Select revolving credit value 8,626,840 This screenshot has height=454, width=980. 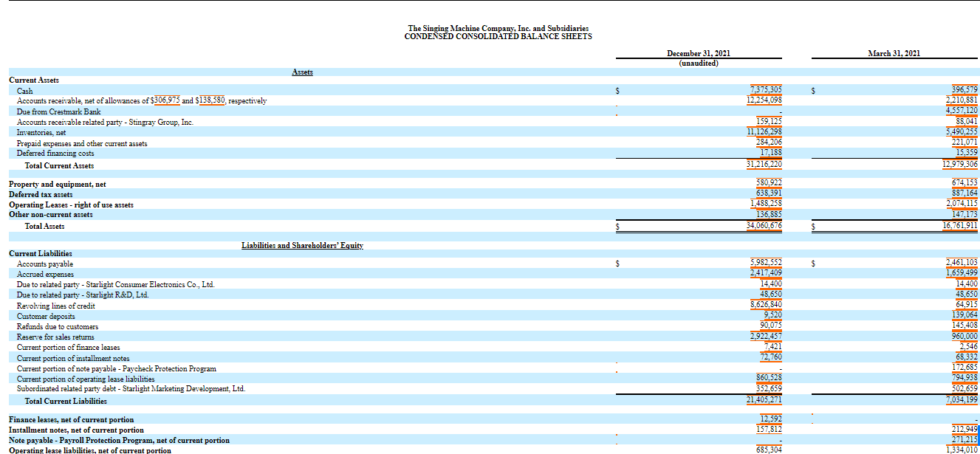click(x=767, y=304)
